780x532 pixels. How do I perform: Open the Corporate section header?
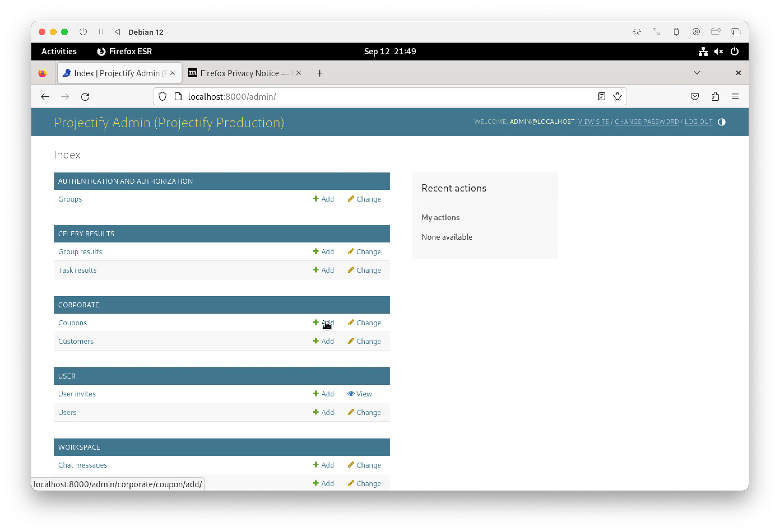(79, 305)
